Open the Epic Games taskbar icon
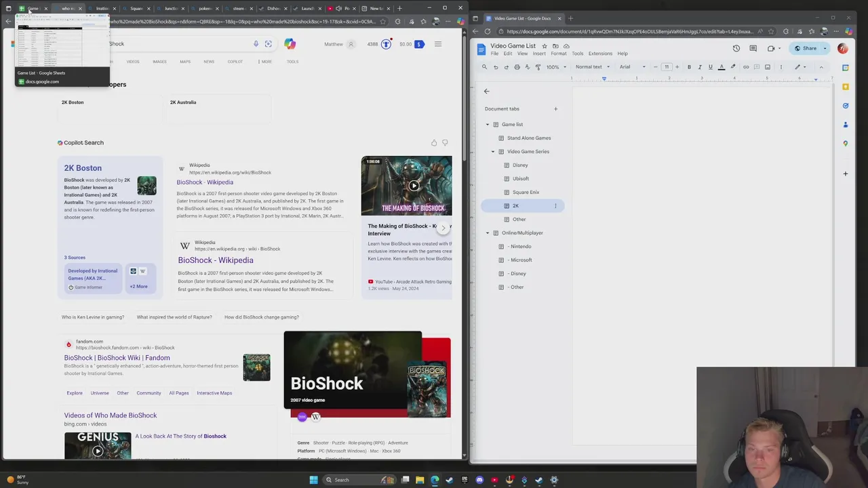The height and width of the screenshot is (488, 868). click(465, 480)
